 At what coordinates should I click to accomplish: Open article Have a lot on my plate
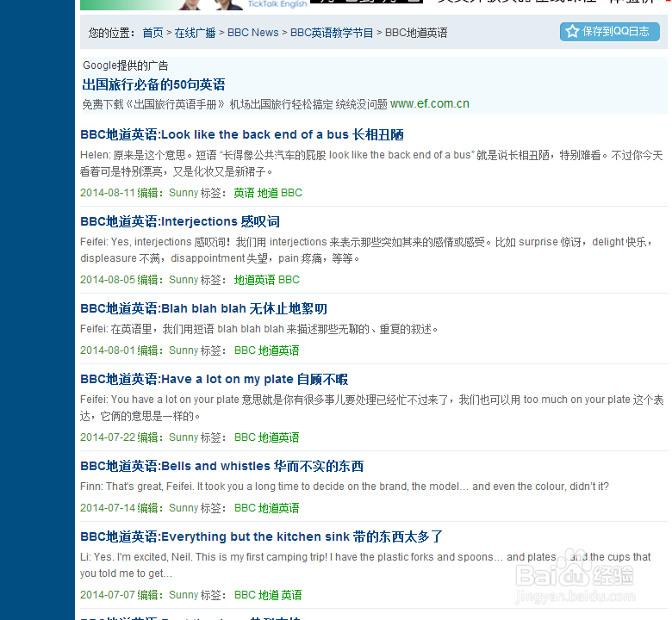coord(214,379)
